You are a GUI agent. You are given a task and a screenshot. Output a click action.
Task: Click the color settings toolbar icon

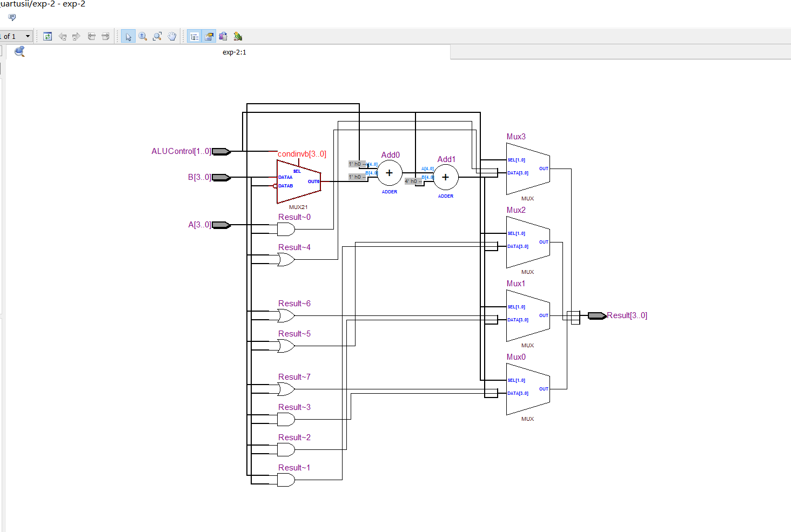(223, 36)
